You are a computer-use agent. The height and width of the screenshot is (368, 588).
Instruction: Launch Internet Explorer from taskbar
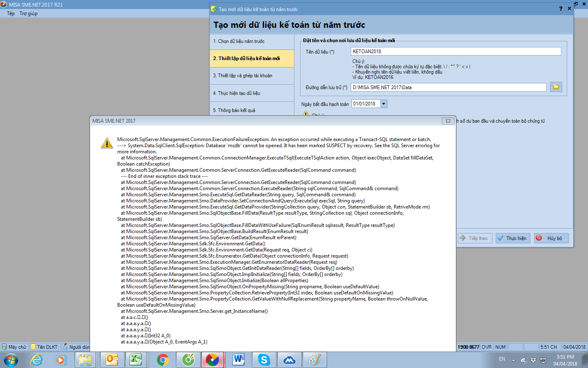[x=37, y=360]
